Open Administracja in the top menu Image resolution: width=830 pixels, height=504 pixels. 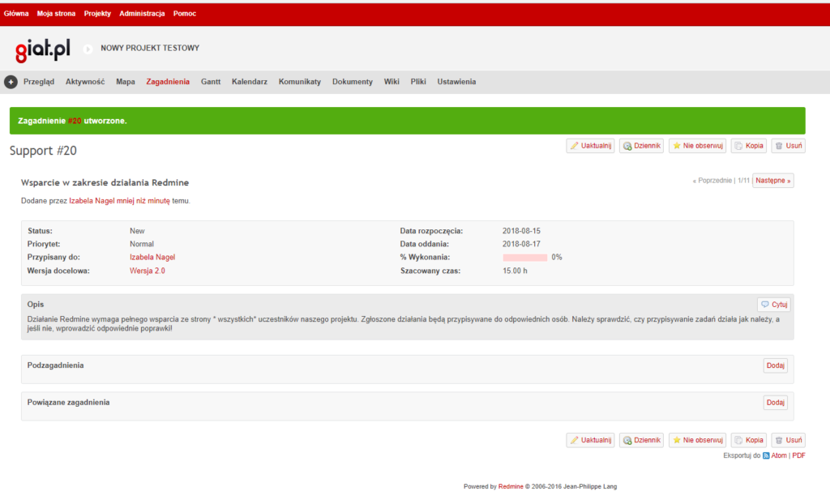tap(142, 14)
